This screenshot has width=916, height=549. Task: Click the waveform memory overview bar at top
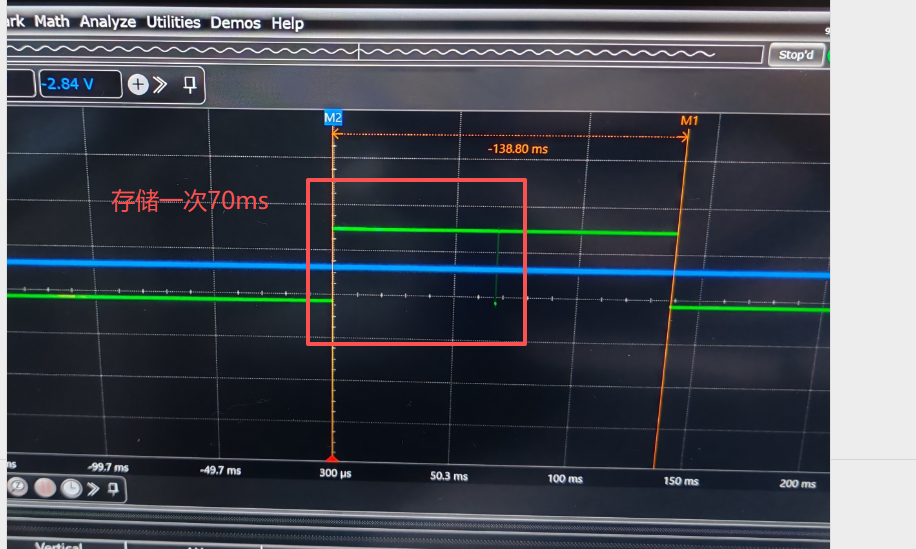(x=386, y=53)
